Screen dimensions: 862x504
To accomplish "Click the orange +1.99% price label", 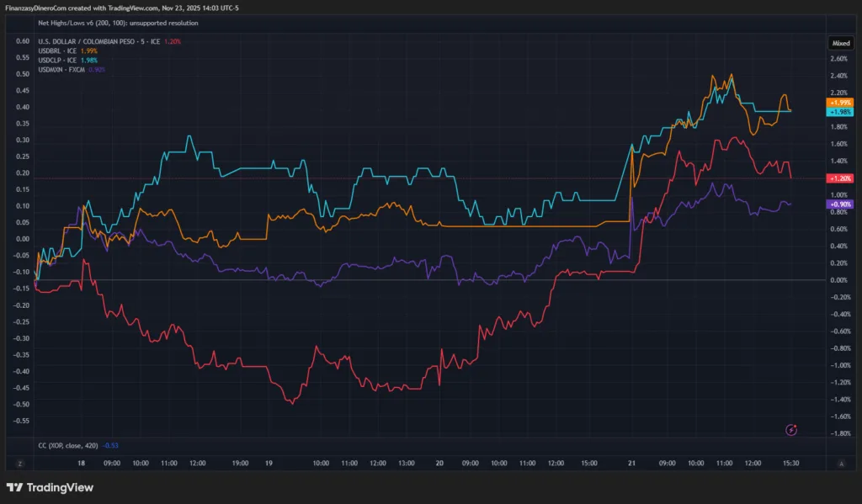I will click(x=840, y=103).
